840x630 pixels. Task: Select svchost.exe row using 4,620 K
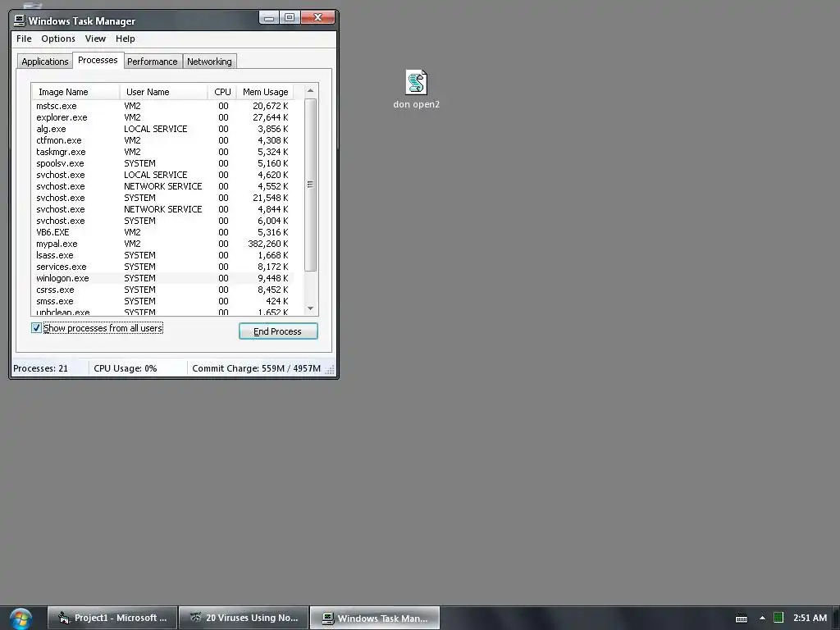tap(163, 176)
